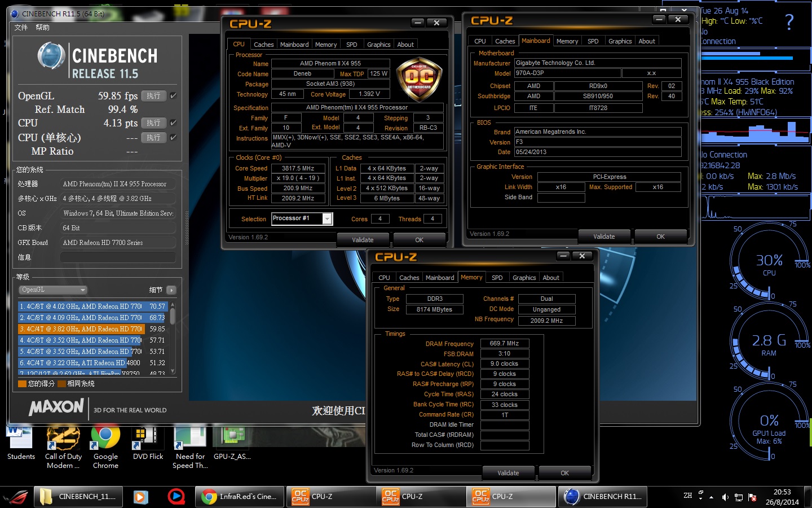Run CPU test with its 执行 button
This screenshot has width=812, height=508.
pos(153,122)
